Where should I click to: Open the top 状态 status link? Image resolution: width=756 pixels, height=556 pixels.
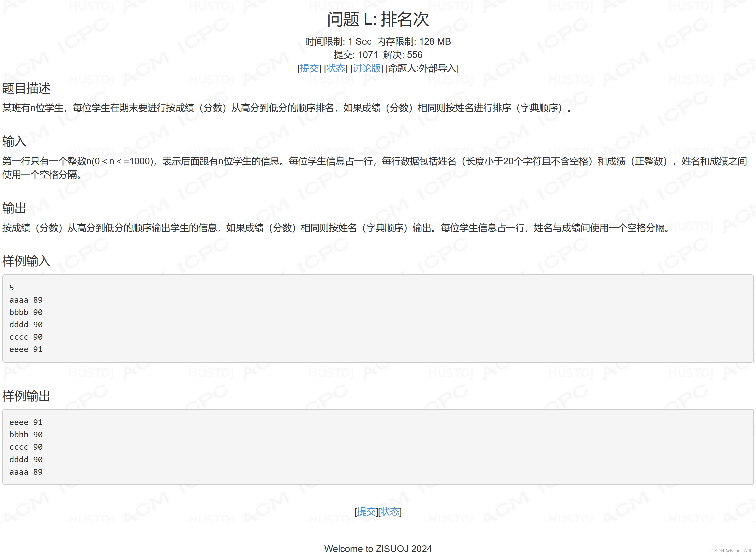click(336, 68)
